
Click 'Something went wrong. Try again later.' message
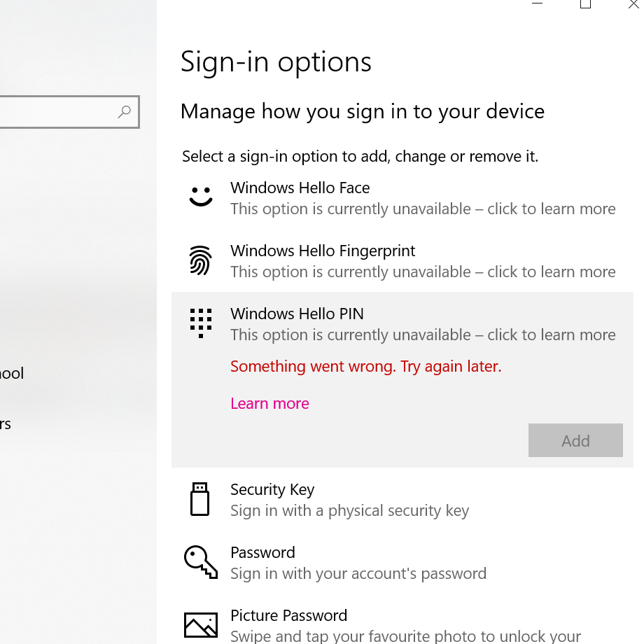pyautogui.click(x=366, y=366)
